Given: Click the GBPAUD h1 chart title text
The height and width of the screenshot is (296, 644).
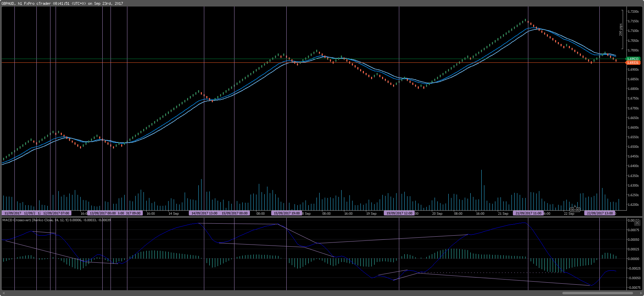Looking at the screenshot, I should (62, 3).
